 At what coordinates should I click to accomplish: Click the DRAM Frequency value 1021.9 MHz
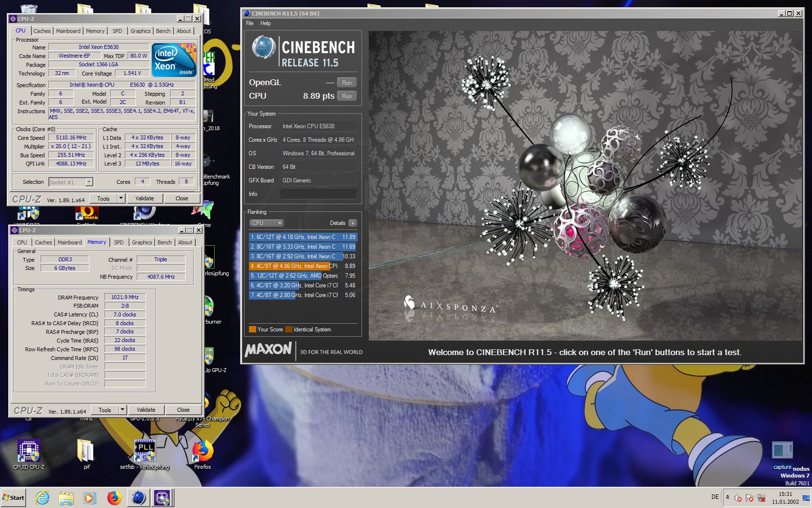coord(125,297)
